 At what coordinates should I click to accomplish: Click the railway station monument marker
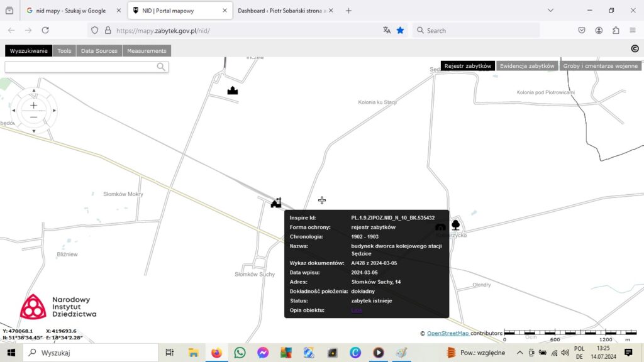[275, 202]
